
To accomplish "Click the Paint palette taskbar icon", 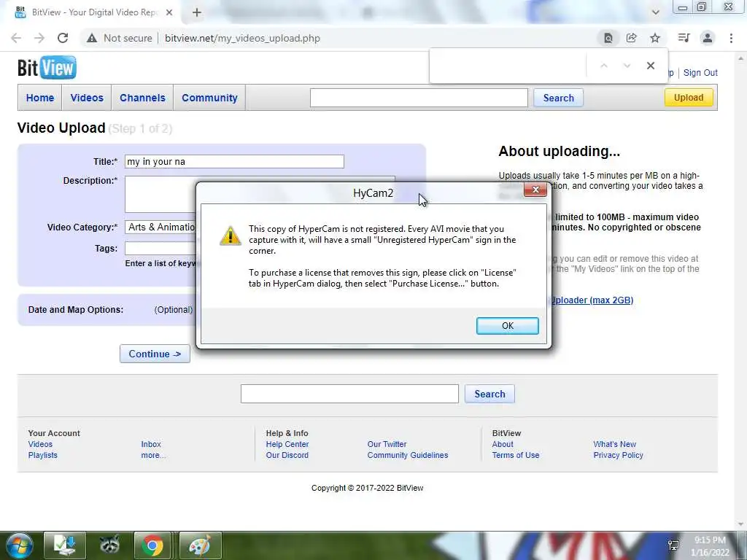I will pos(200,545).
